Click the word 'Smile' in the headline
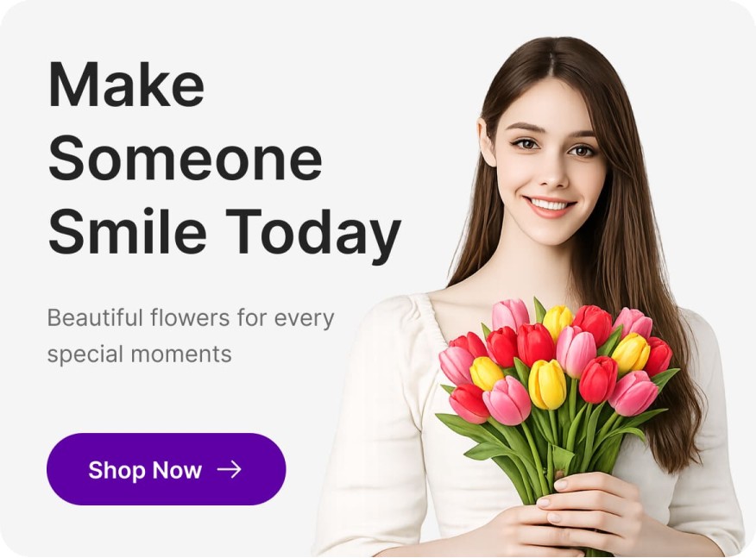Viewport: 756px width, 558px height. 128,231
